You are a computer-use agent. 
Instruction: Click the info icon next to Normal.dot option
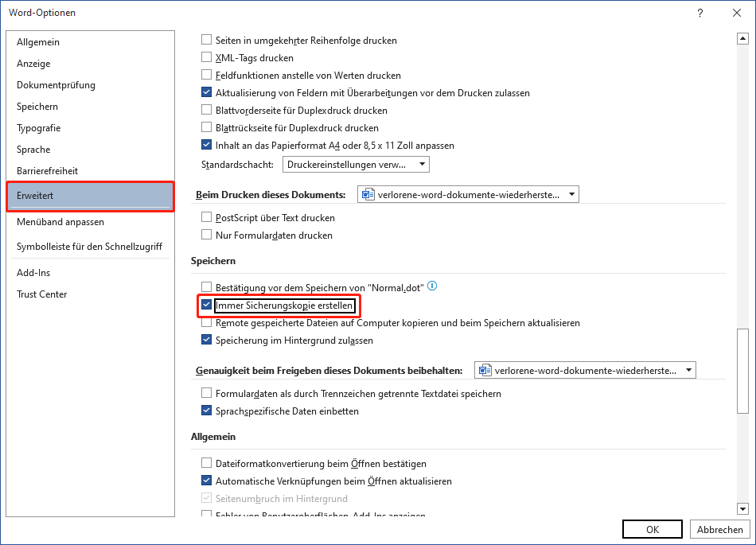pos(432,286)
